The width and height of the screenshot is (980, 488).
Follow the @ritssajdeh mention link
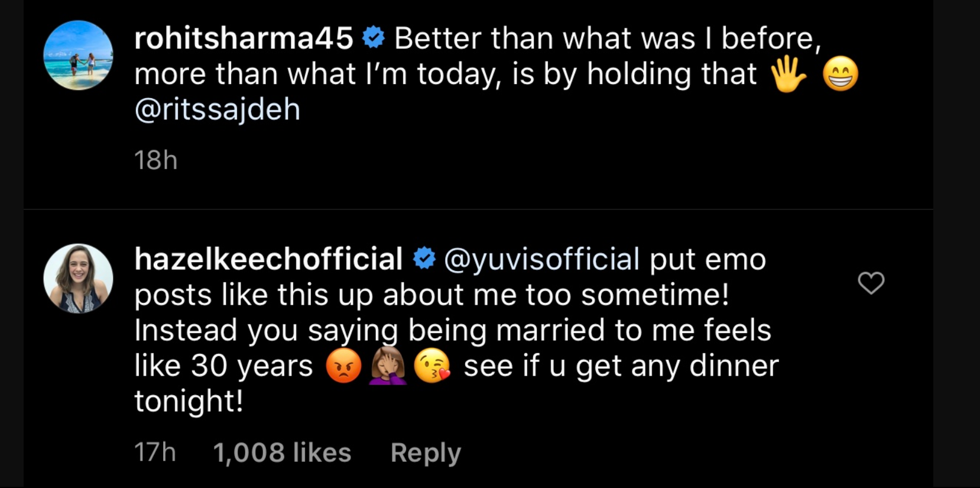(x=218, y=109)
